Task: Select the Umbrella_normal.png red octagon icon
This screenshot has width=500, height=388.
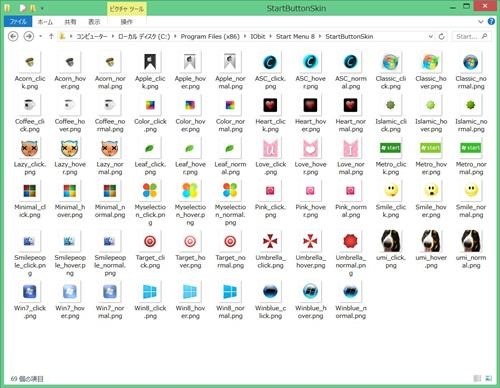Action: coord(350,241)
